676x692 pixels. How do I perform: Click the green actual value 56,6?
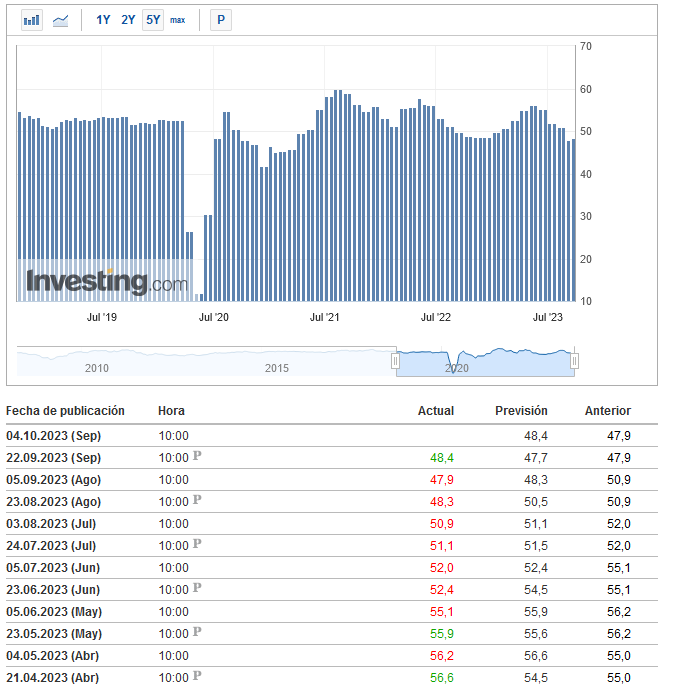[442, 677]
